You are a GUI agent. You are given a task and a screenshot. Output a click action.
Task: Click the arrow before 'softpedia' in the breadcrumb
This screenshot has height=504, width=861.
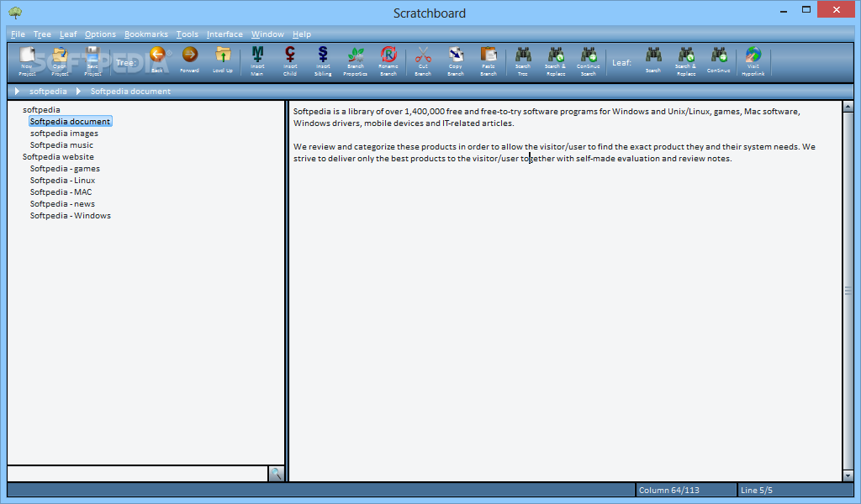click(17, 91)
